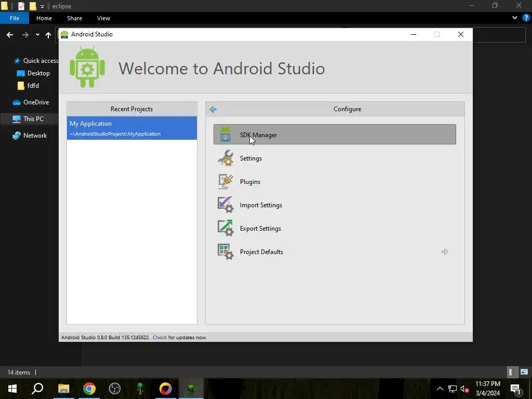The image size is (532, 399).
Task: Select fdfd folder in Explorer sidebar
Action: [28, 86]
